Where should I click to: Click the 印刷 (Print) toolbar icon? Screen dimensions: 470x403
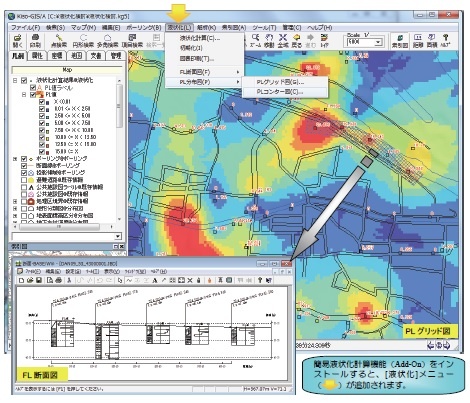point(35,40)
